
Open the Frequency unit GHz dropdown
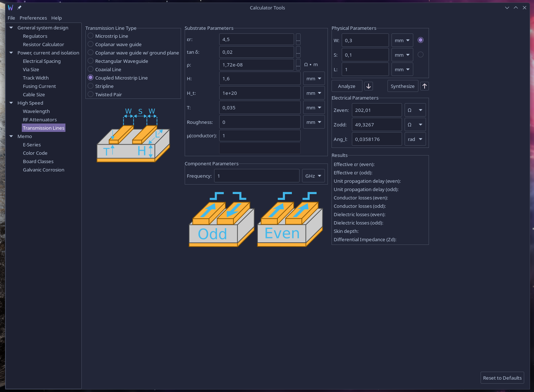click(313, 176)
